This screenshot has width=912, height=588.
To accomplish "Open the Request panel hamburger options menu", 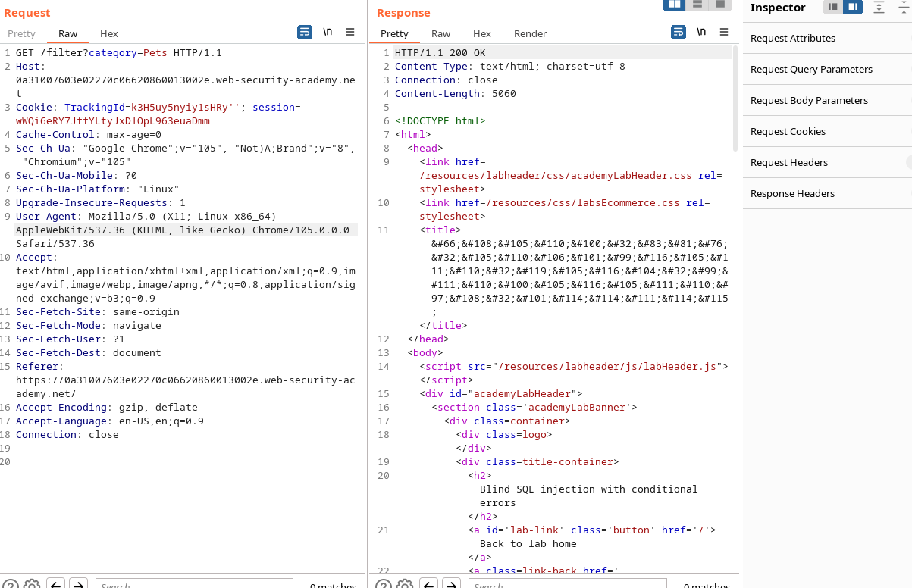I will coord(350,32).
